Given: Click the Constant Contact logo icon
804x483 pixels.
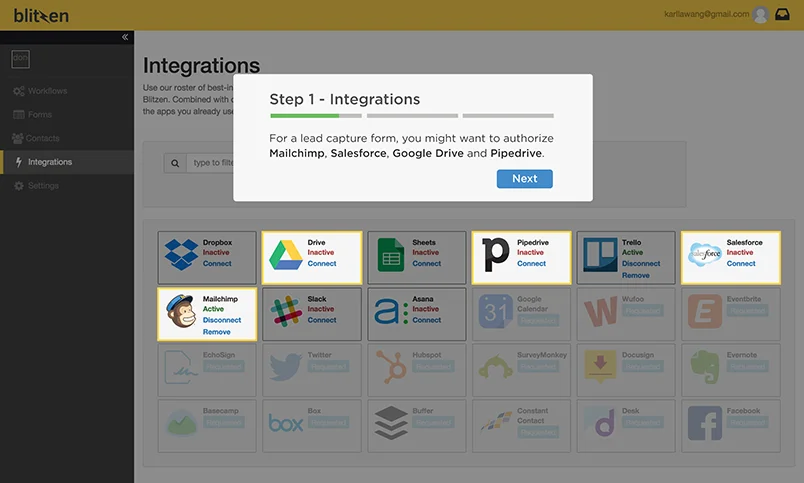Looking at the screenshot, I should (495, 422).
